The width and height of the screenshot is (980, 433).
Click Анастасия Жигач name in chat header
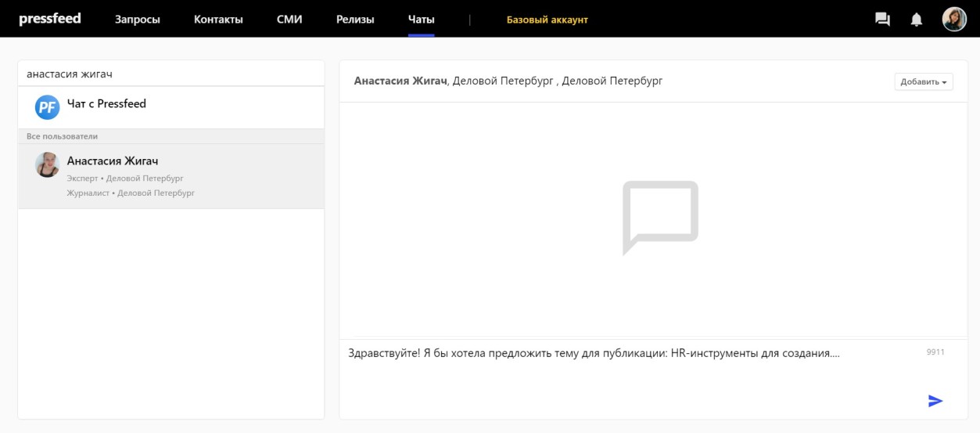[400, 81]
